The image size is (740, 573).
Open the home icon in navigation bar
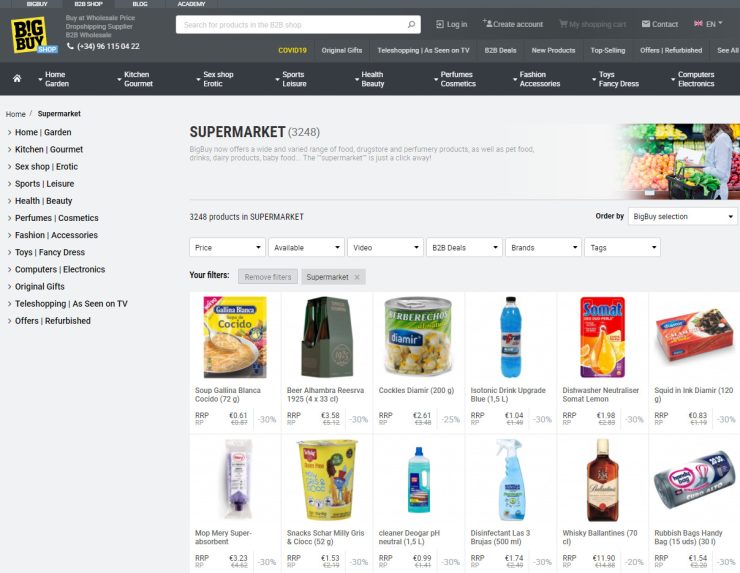point(17,78)
